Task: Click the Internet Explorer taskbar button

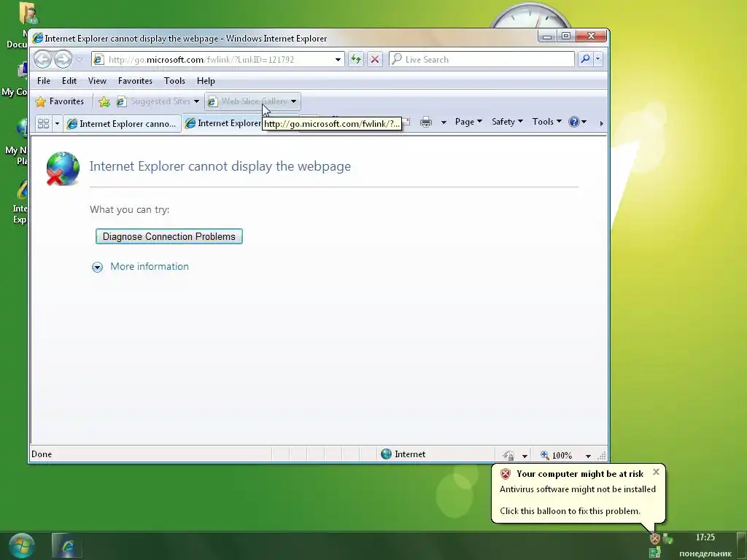Action: [x=66, y=545]
